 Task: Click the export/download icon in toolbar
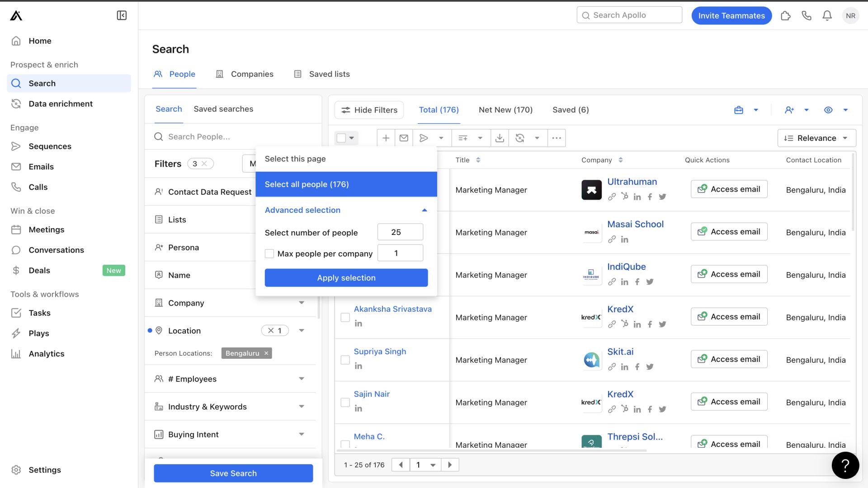(x=500, y=138)
